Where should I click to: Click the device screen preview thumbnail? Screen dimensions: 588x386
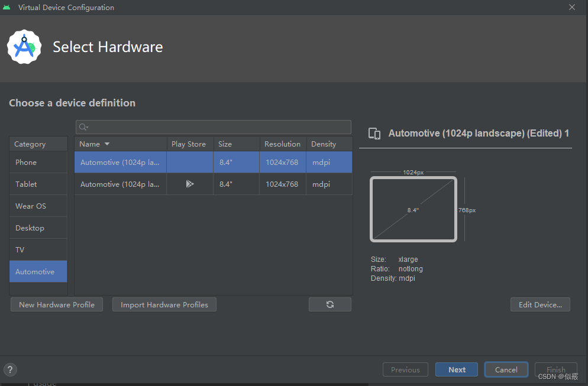click(413, 209)
